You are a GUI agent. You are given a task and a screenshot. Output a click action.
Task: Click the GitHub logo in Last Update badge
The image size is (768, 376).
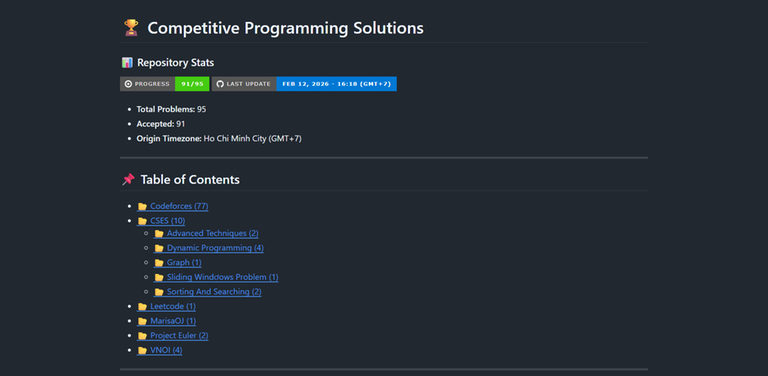tap(220, 84)
